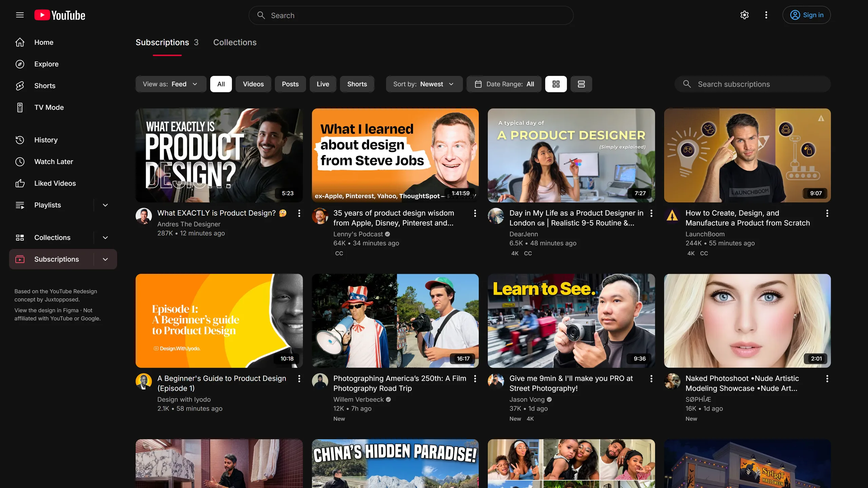Open options for 'How to Create, Design' video

click(827, 213)
